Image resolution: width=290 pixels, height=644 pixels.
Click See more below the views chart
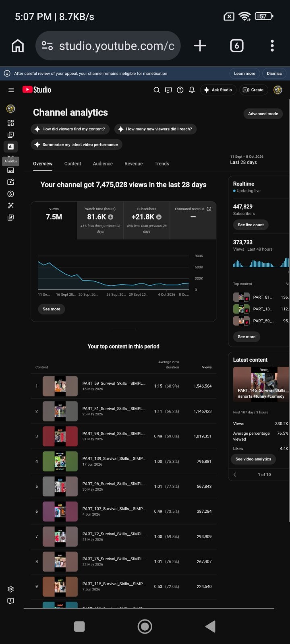tap(52, 309)
